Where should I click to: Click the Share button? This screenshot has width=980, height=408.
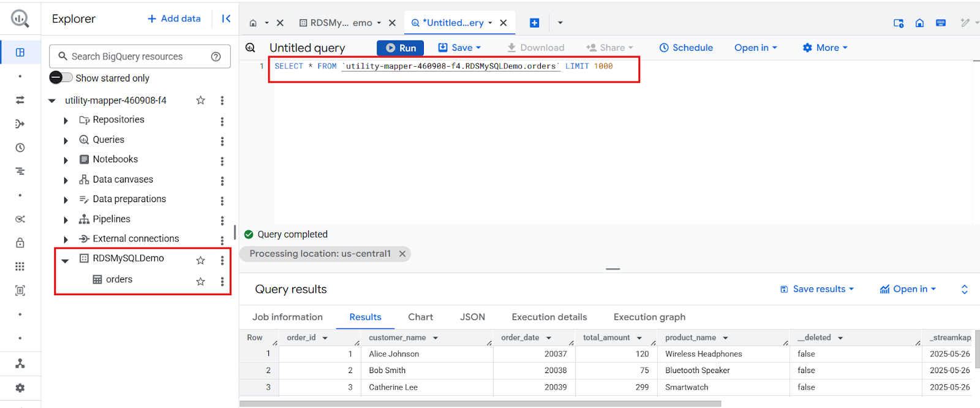[609, 48]
